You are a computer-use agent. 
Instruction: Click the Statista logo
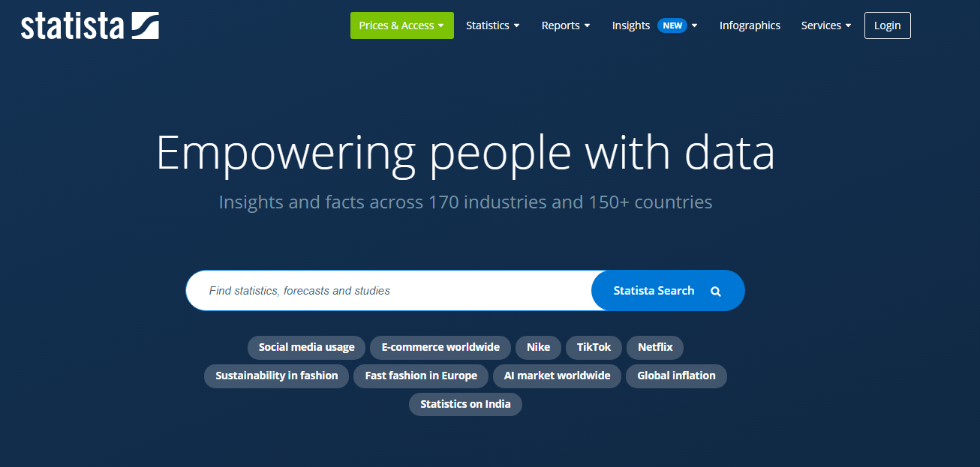90,25
